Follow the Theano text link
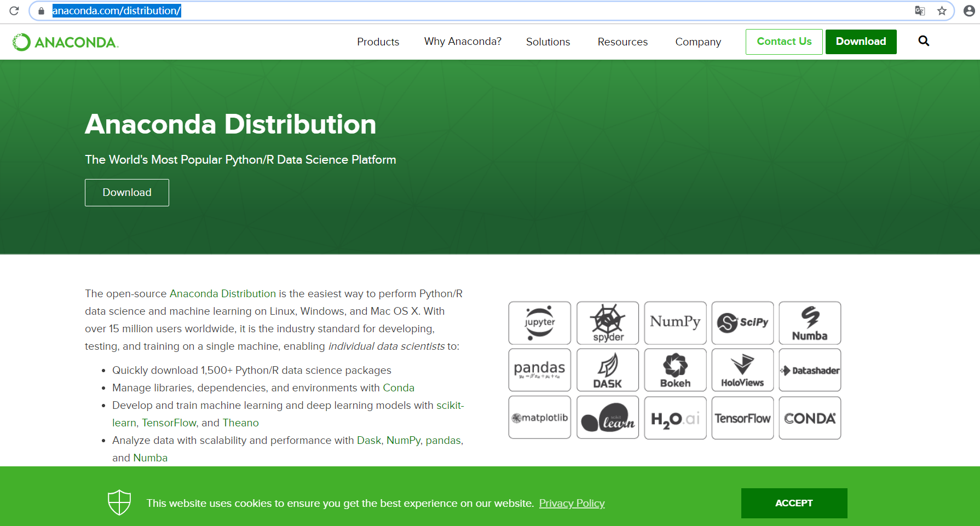This screenshot has width=980, height=526. click(240, 423)
